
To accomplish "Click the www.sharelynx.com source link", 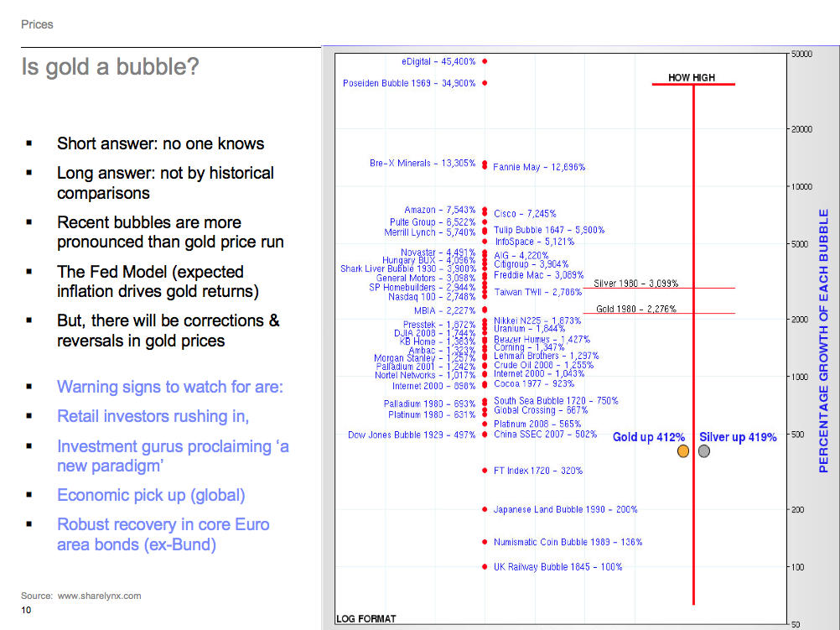I will pyautogui.click(x=99, y=596).
